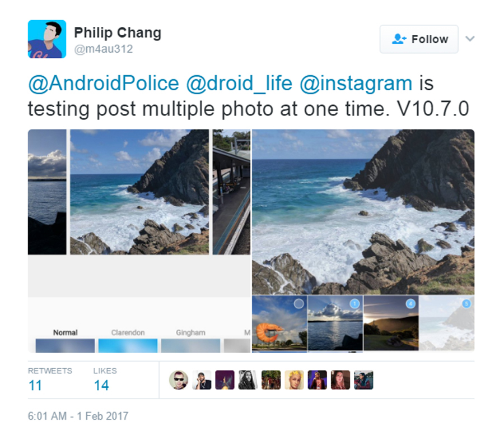
Task: Open the large rocky coast preview photo
Action: 363,212
